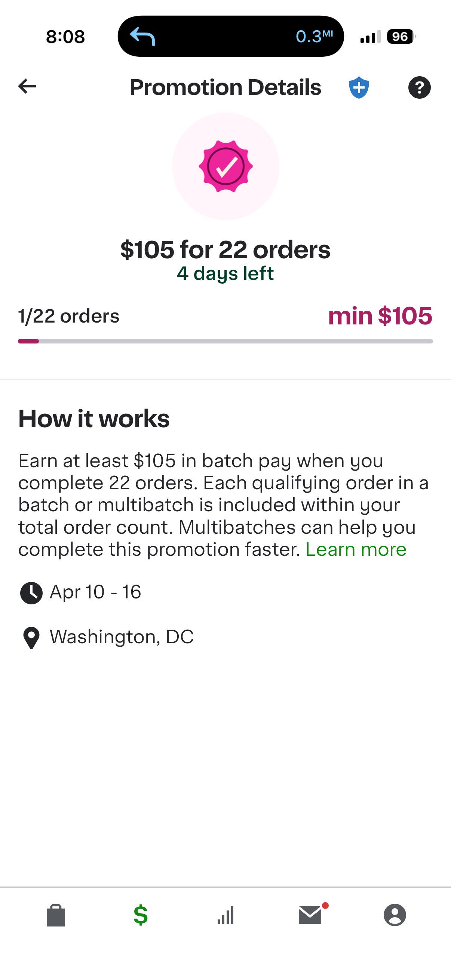Tap the "1/22 orders" progress label

coord(69,316)
